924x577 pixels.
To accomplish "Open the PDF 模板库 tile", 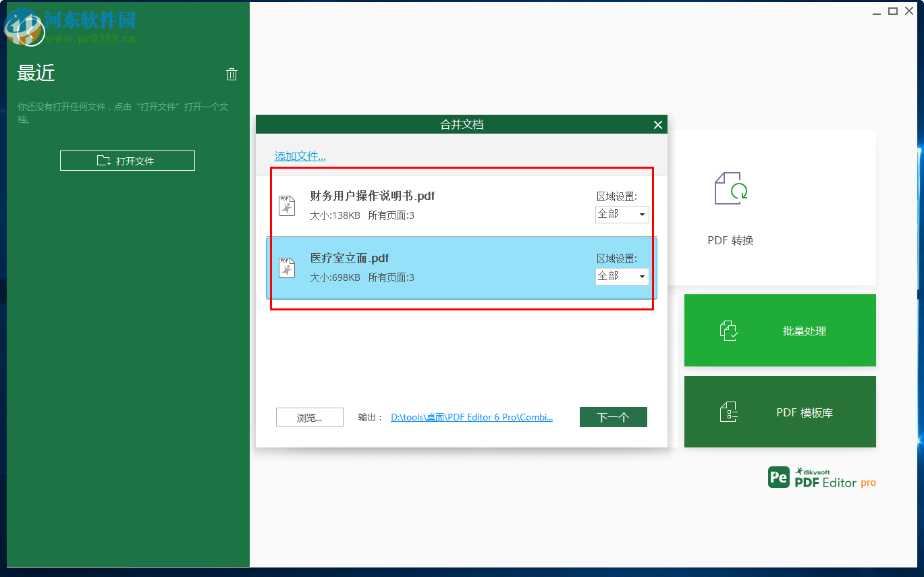I will pyautogui.click(x=780, y=412).
